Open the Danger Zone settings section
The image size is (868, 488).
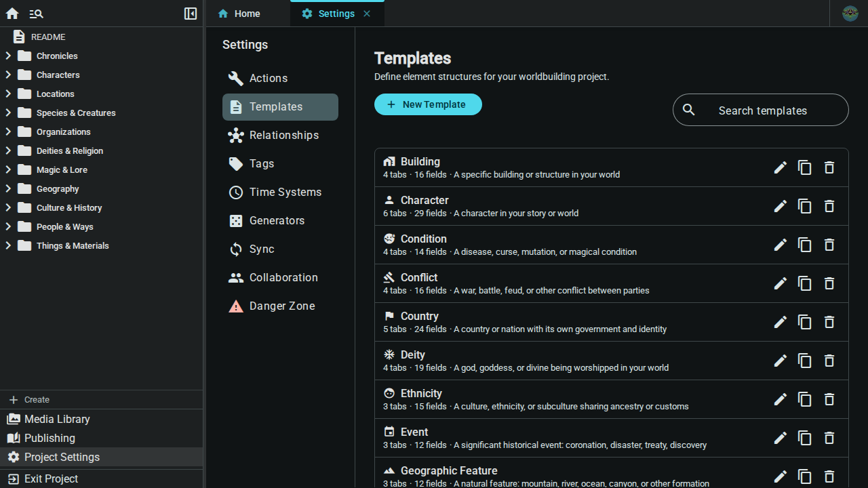click(x=280, y=306)
